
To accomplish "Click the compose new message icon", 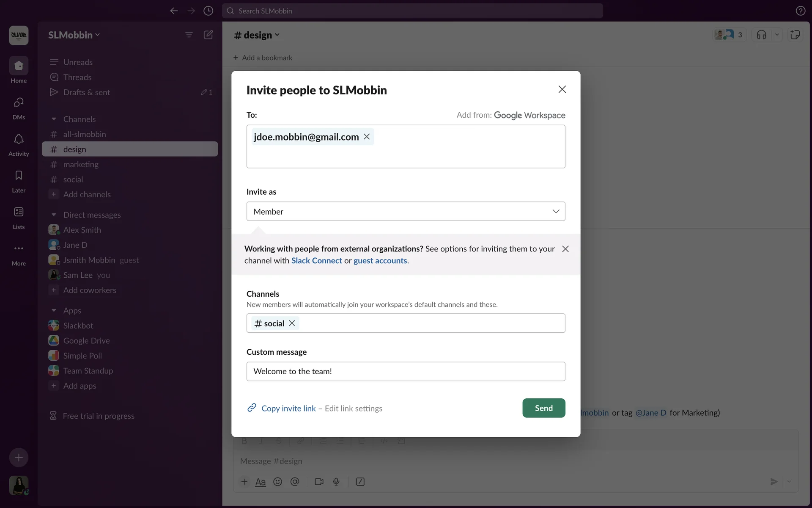I will coord(208,35).
